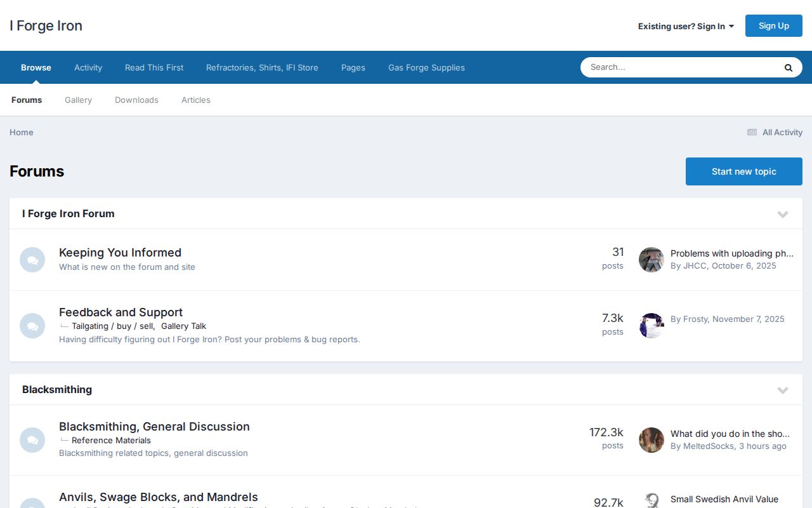Viewport: 812px width, 508px height.
Task: Collapse the I Forge Iron Forum category
Action: tap(782, 214)
